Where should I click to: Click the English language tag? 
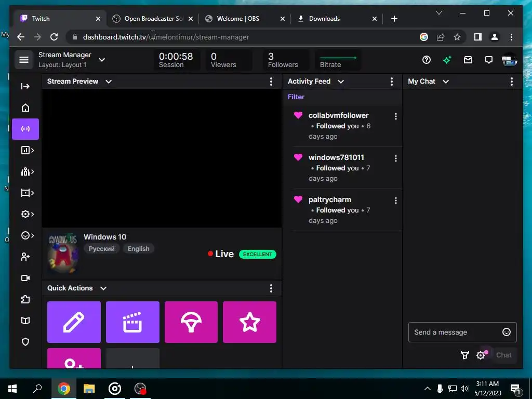click(138, 249)
